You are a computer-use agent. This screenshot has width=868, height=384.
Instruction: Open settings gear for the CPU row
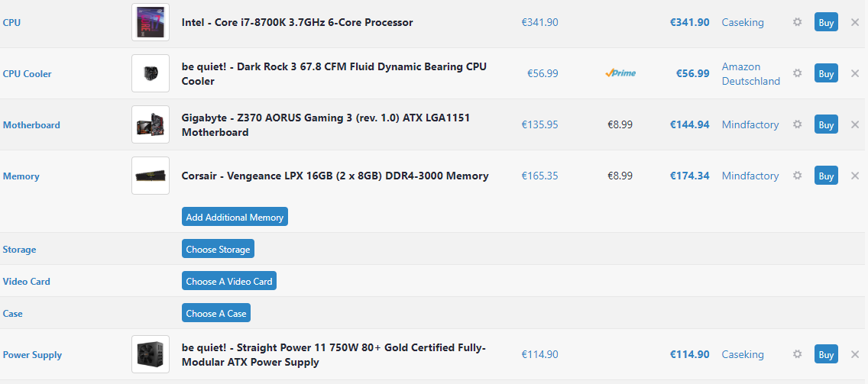[797, 22]
